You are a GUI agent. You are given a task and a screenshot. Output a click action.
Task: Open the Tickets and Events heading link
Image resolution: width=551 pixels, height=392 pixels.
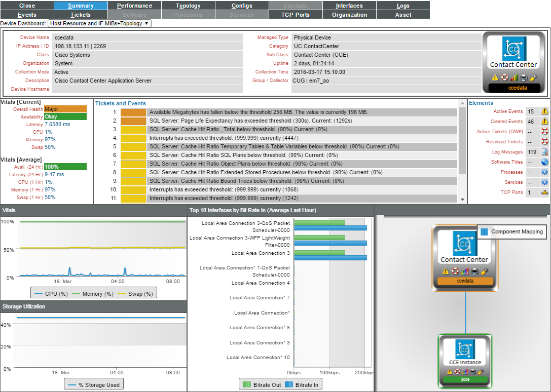[x=121, y=103]
